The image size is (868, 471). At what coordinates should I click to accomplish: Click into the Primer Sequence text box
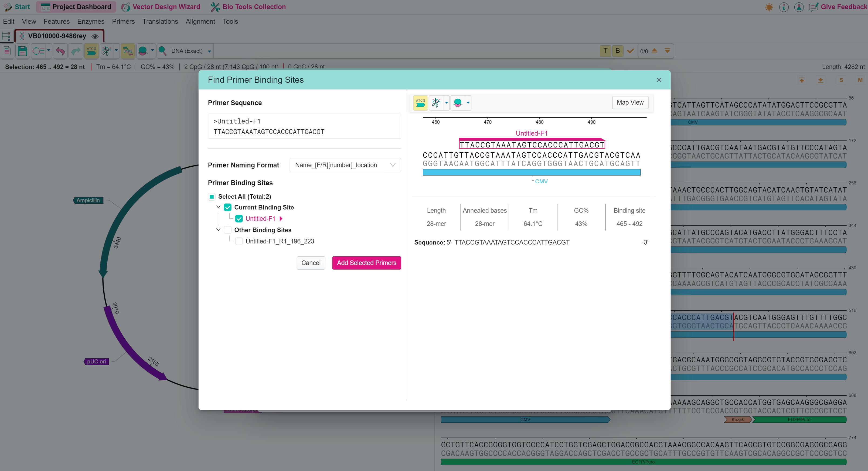304,126
